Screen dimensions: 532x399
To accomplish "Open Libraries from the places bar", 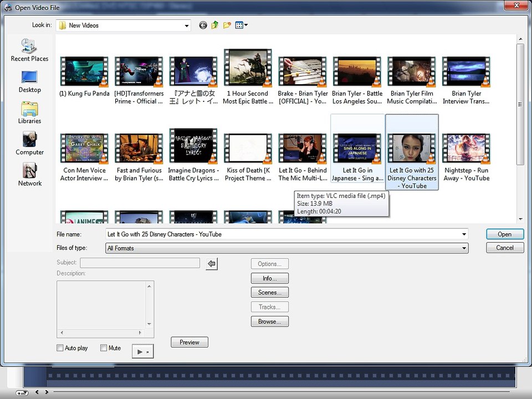I will click(29, 112).
